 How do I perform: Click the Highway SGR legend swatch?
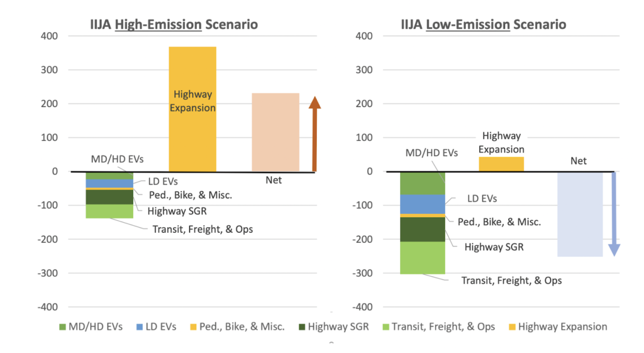pos(302,327)
